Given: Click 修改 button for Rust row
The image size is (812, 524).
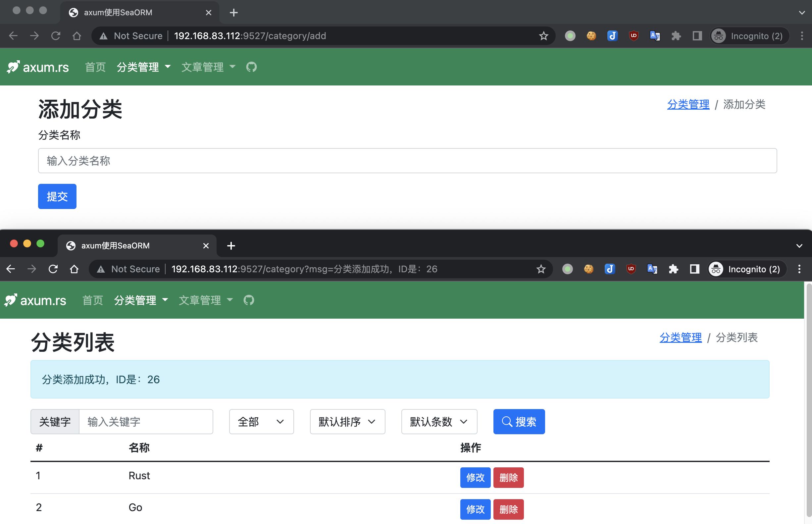Looking at the screenshot, I should point(475,477).
